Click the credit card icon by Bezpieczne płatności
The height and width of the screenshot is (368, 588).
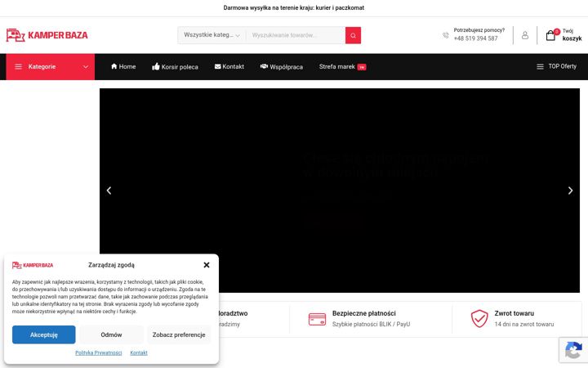(317, 319)
